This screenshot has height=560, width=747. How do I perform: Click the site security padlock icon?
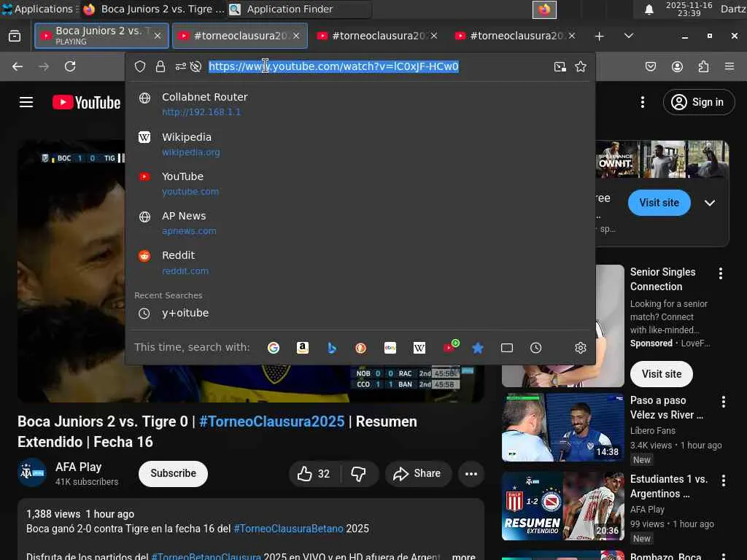click(160, 66)
